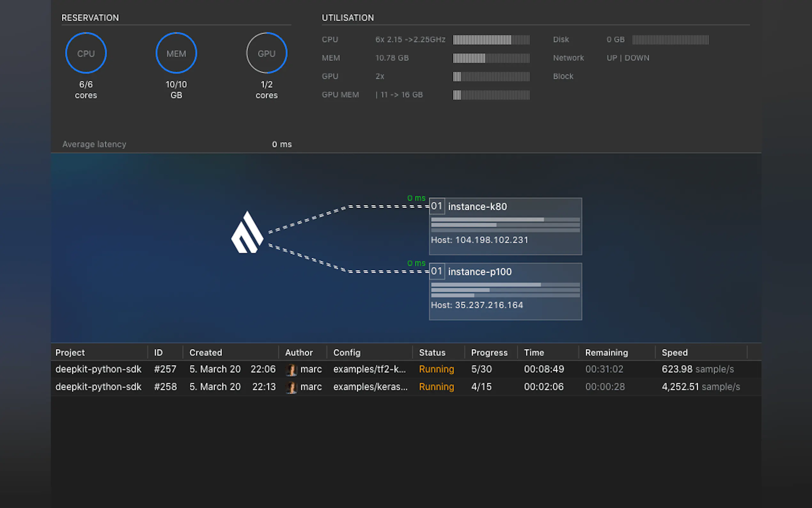
Task: Click marc's avatar in job #258
Action: [291, 387]
